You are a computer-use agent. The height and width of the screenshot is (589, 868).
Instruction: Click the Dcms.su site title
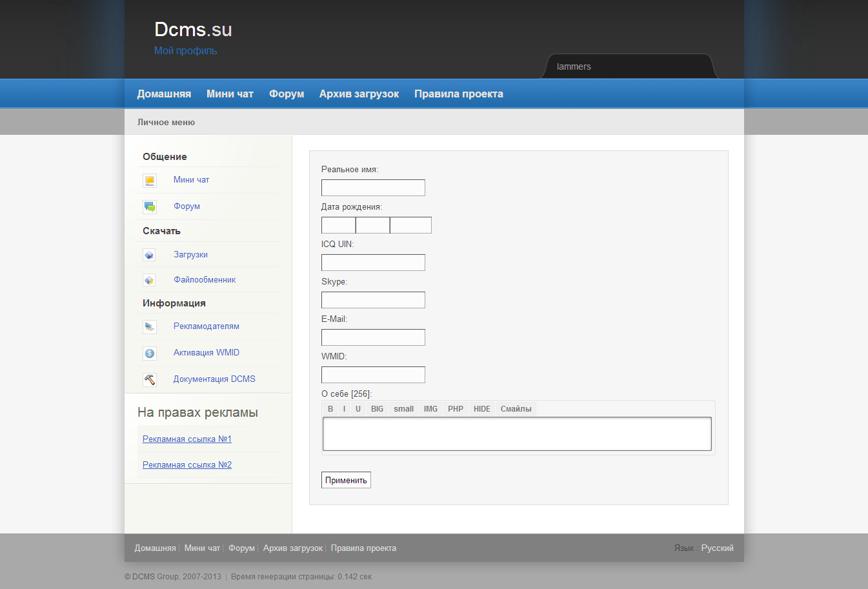[x=193, y=29]
